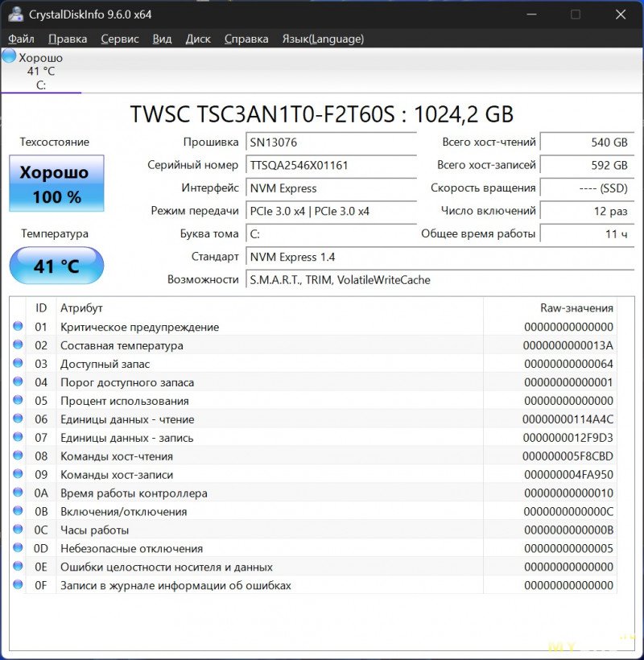Open the Правка menu

68,39
